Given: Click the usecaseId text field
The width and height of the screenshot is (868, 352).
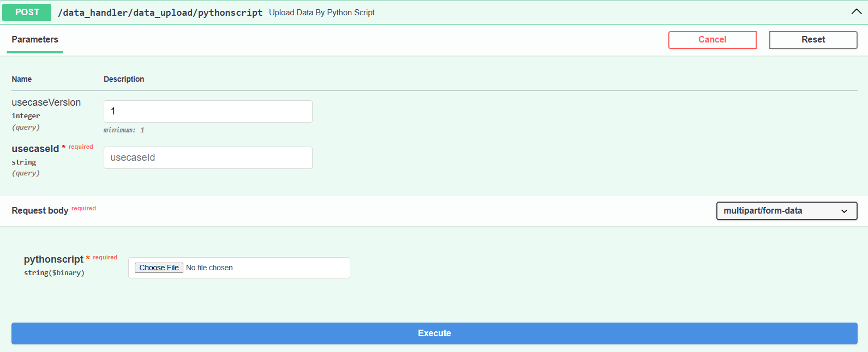Looking at the screenshot, I should tap(208, 157).
